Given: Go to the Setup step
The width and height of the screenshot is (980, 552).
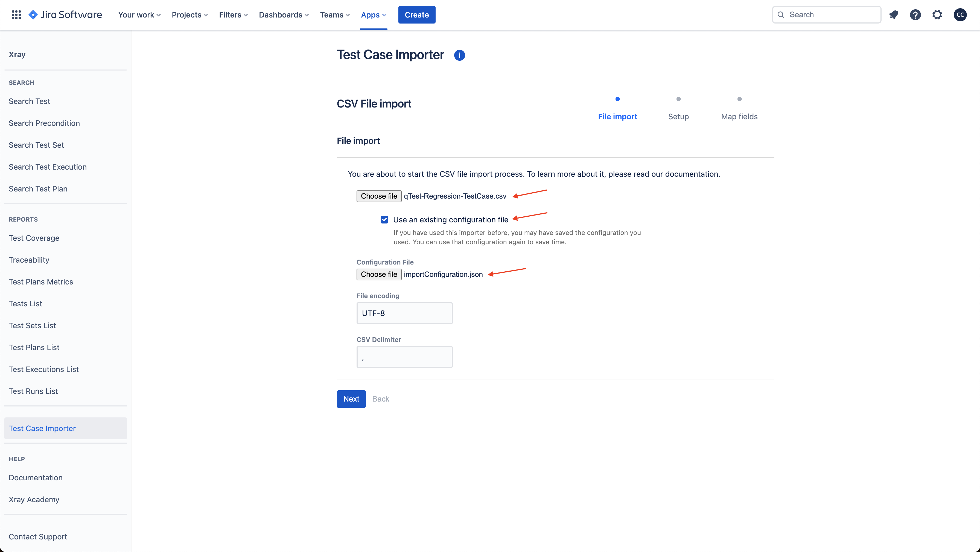Looking at the screenshot, I should [678, 117].
